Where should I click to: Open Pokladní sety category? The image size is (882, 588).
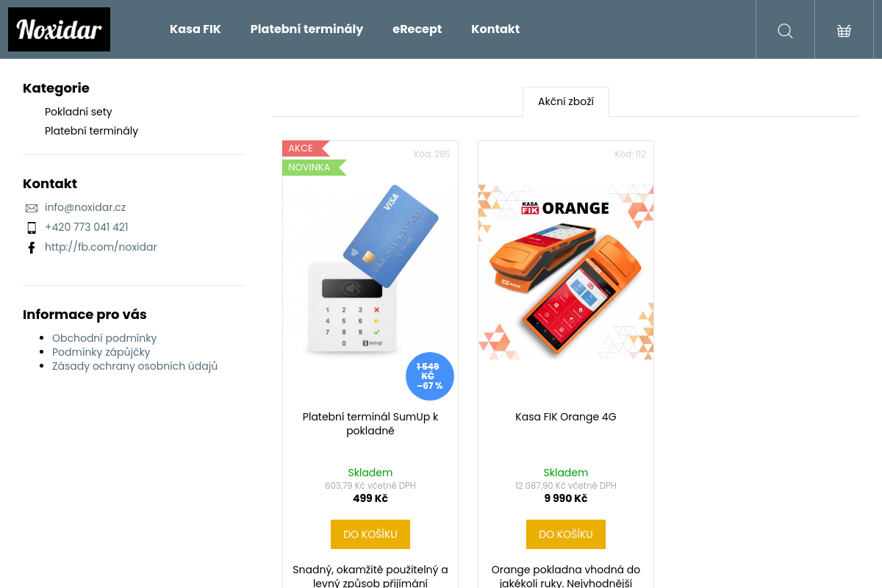point(79,112)
